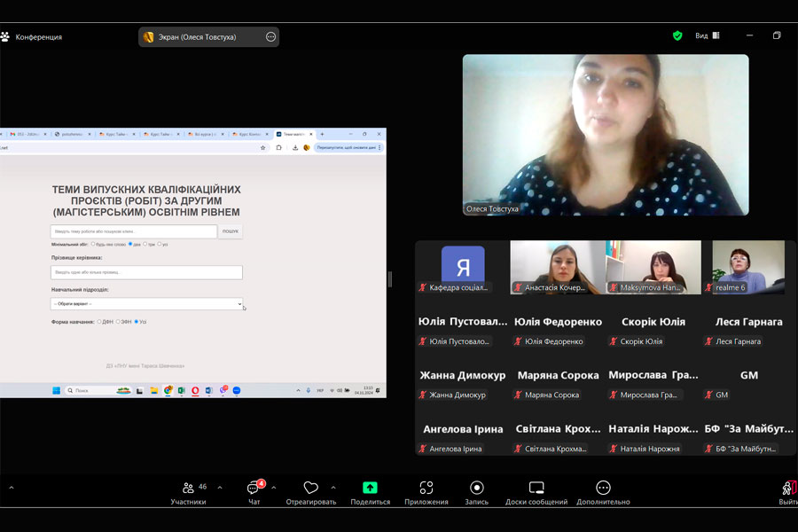
Task: Switch to the 'polozhenn' tab in shared Chrome
Action: (x=73, y=135)
